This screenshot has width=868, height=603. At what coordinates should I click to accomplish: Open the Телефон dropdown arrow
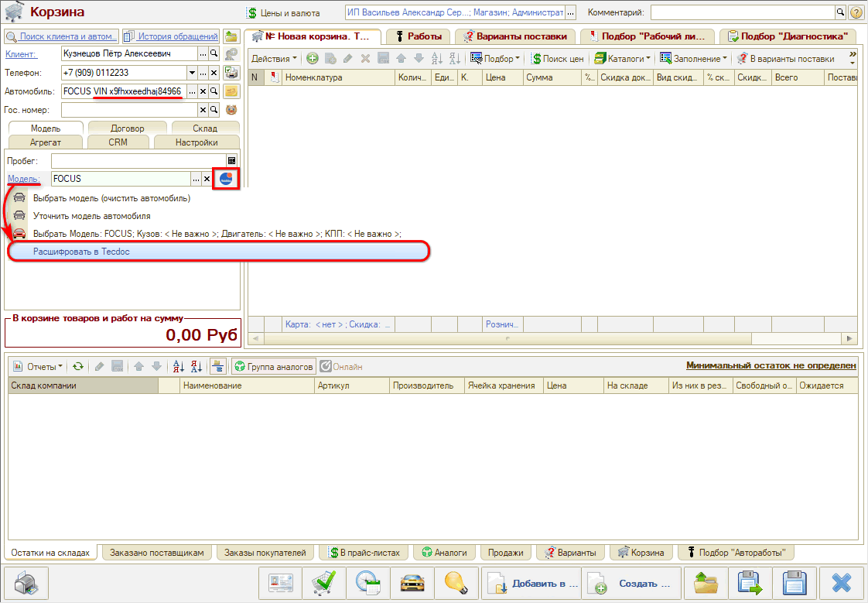tap(192, 72)
